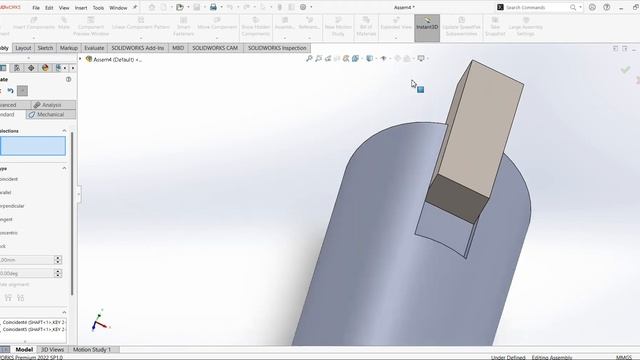
Task: Switch to the Evaluate tab
Action: click(94, 48)
